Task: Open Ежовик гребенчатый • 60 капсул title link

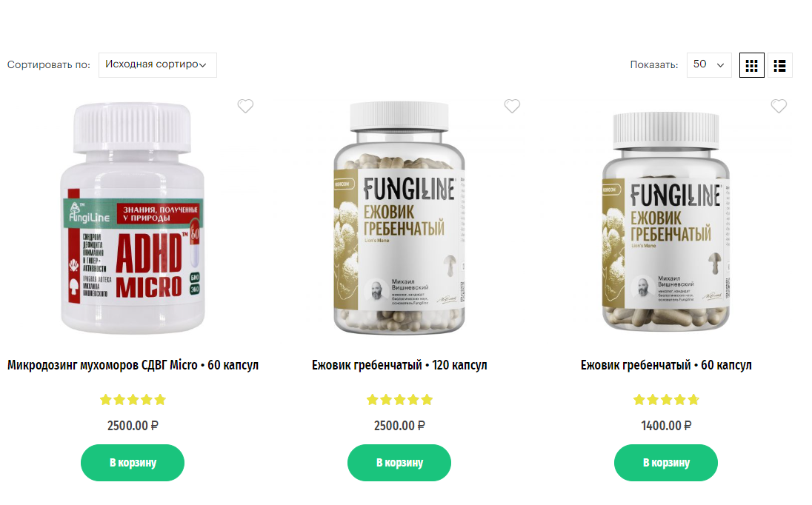Action: pos(666,365)
